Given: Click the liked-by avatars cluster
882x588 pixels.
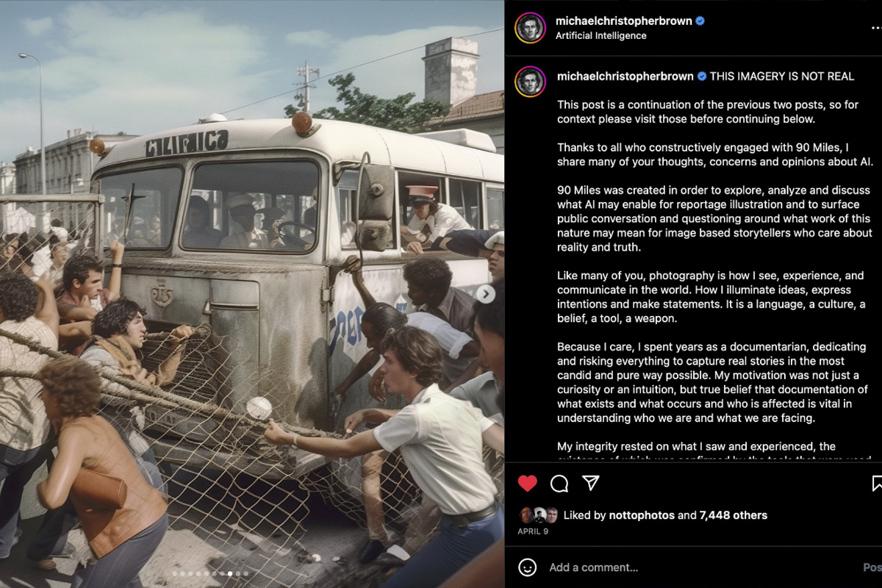Looking at the screenshot, I should 539,515.
